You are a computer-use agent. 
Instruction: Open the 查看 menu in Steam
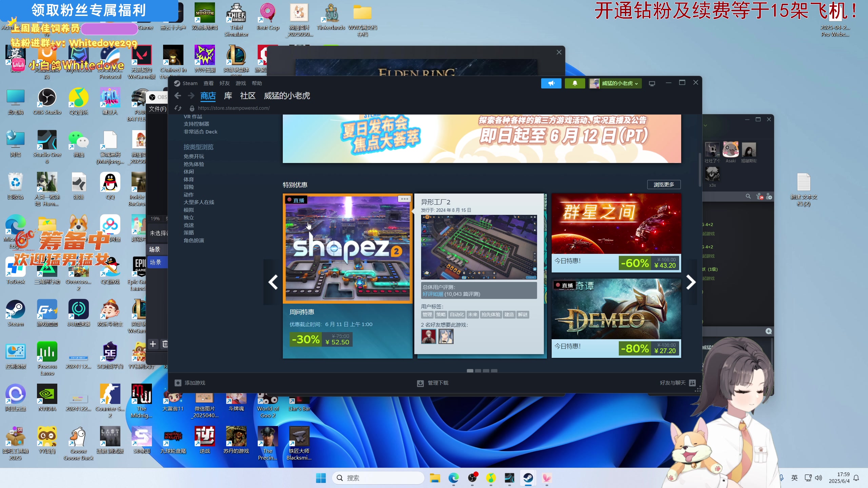[x=209, y=83]
